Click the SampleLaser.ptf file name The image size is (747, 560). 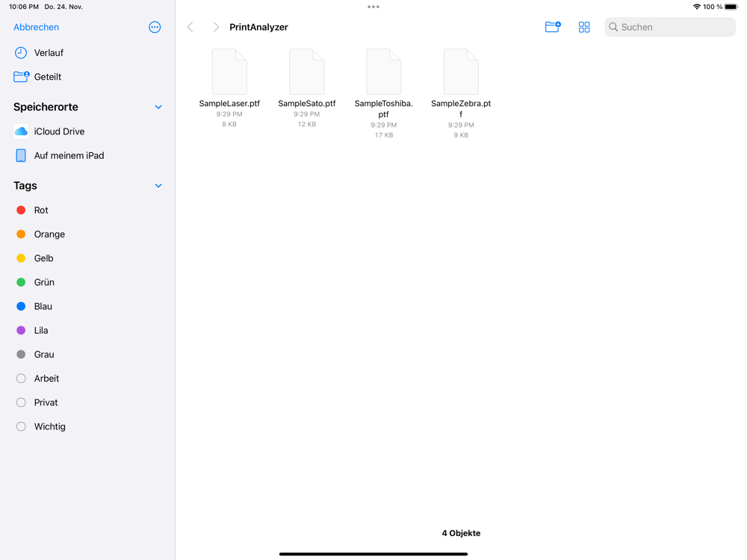[x=229, y=103]
